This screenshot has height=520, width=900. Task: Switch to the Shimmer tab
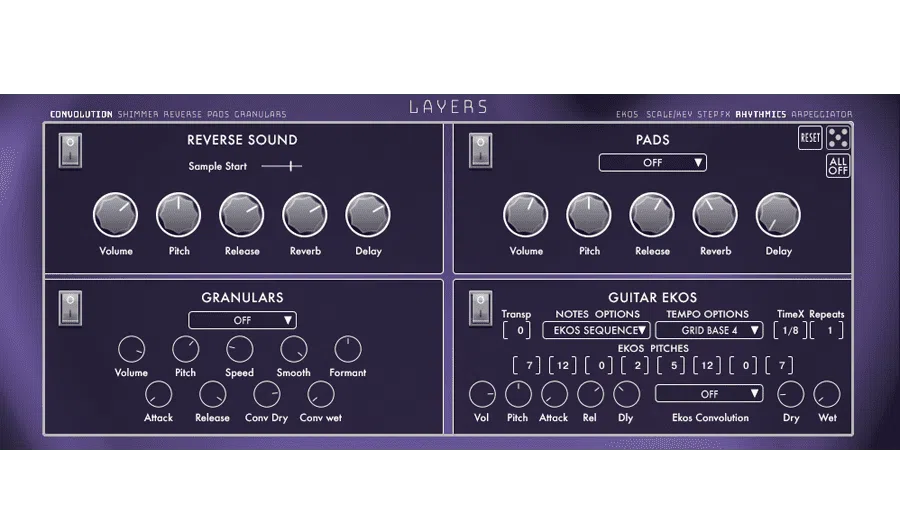click(x=138, y=115)
